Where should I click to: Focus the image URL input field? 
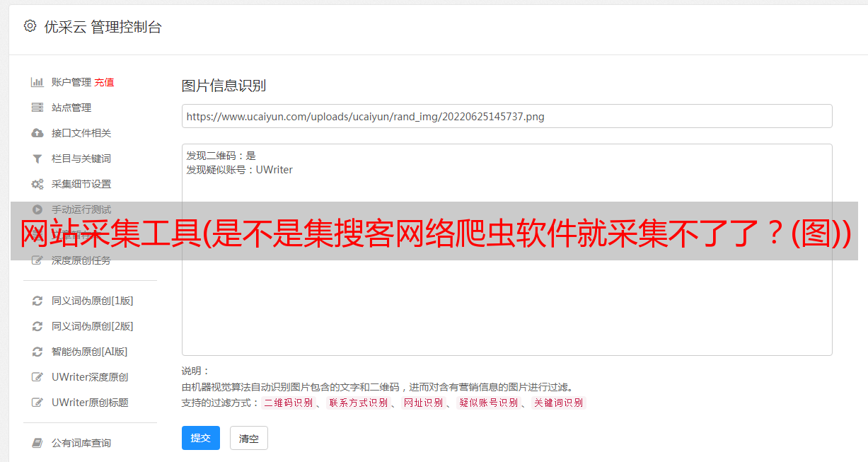(507, 116)
